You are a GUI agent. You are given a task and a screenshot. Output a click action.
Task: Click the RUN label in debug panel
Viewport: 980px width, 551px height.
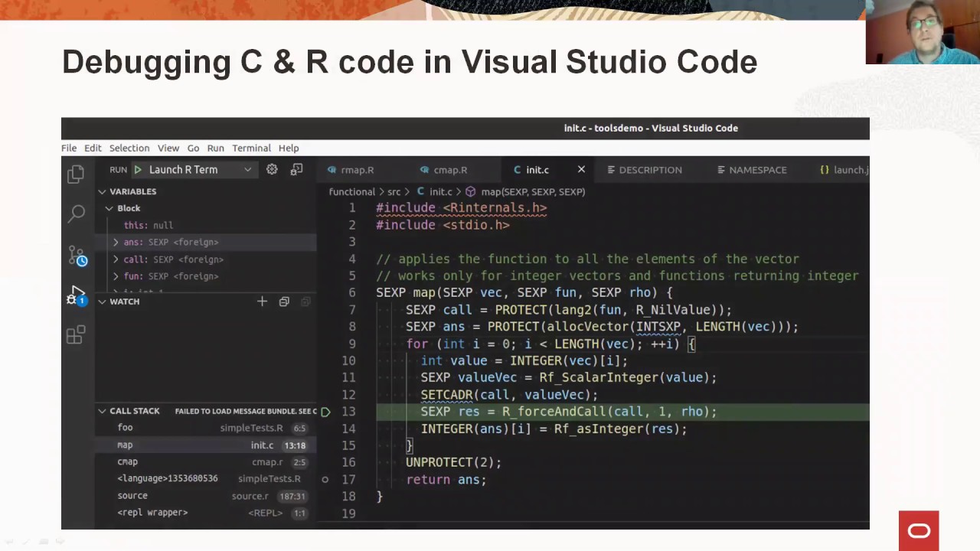(x=118, y=170)
